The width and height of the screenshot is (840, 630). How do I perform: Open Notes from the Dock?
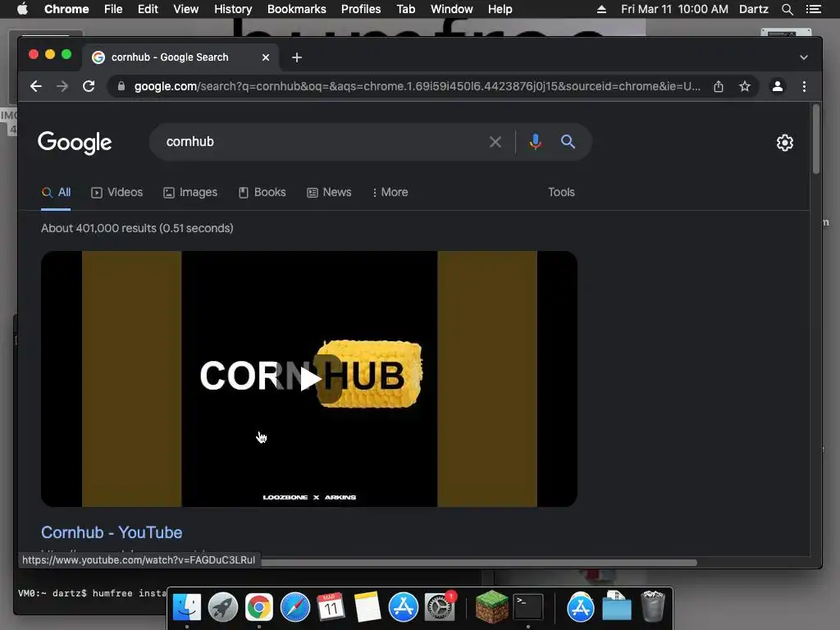click(367, 607)
